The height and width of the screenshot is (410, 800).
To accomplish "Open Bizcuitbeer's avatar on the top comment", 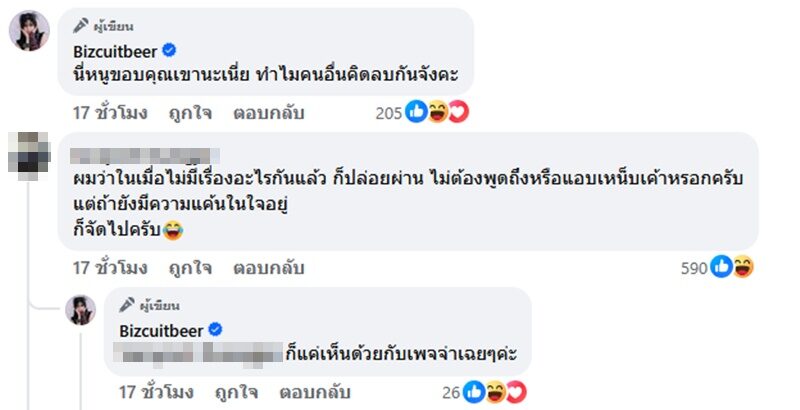I will pos(29,31).
